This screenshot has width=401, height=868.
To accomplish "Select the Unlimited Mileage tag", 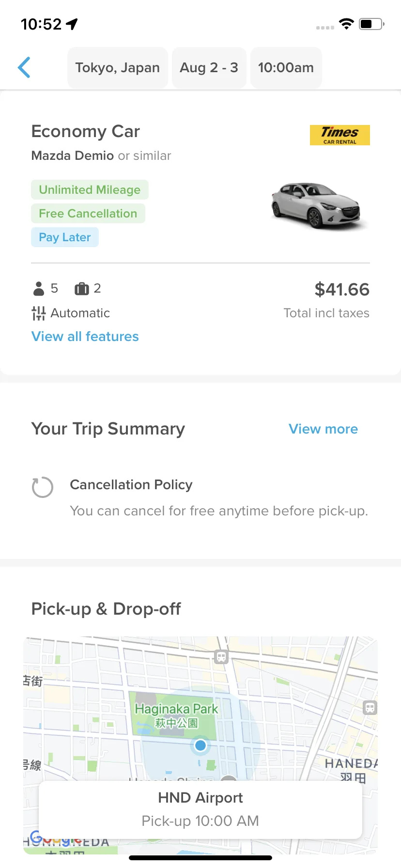I will tap(90, 190).
